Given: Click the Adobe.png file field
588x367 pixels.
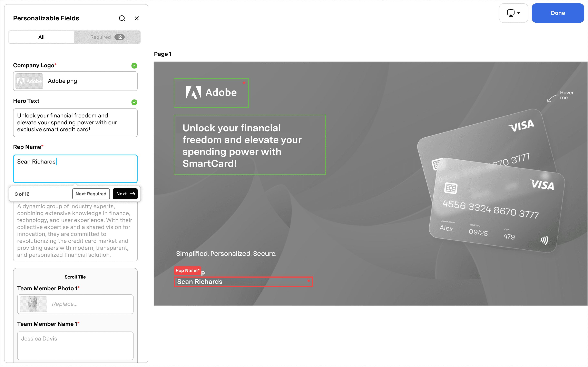Looking at the screenshot, I should pyautogui.click(x=75, y=81).
